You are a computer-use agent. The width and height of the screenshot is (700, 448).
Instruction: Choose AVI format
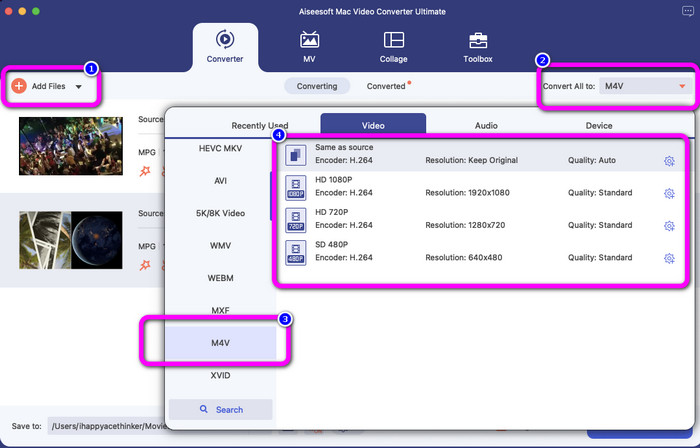click(x=221, y=181)
